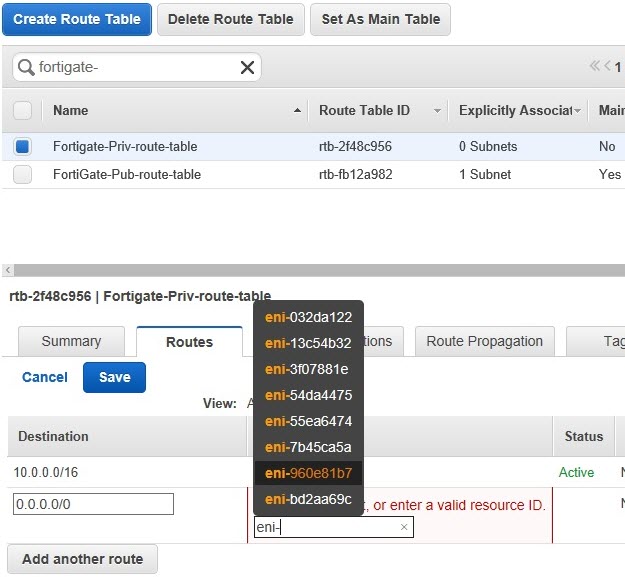Image resolution: width=625 pixels, height=577 pixels.
Task: Choose eni-7b45ca5a from suggestions
Action: click(x=309, y=447)
